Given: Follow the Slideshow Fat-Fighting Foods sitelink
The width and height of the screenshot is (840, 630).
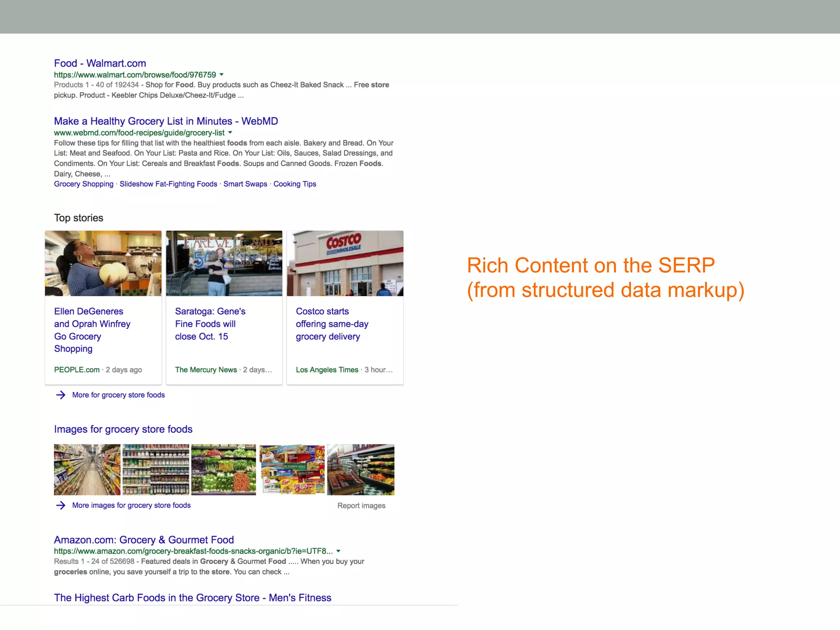Looking at the screenshot, I should pos(168,184).
